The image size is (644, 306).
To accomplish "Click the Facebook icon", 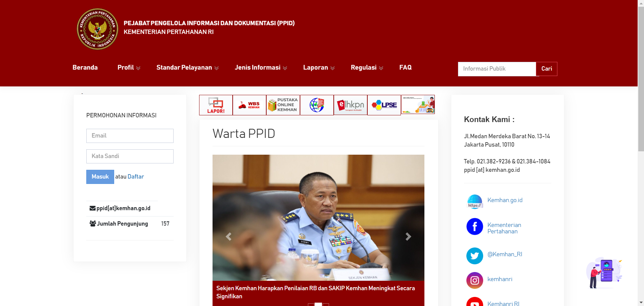I will [x=474, y=227].
